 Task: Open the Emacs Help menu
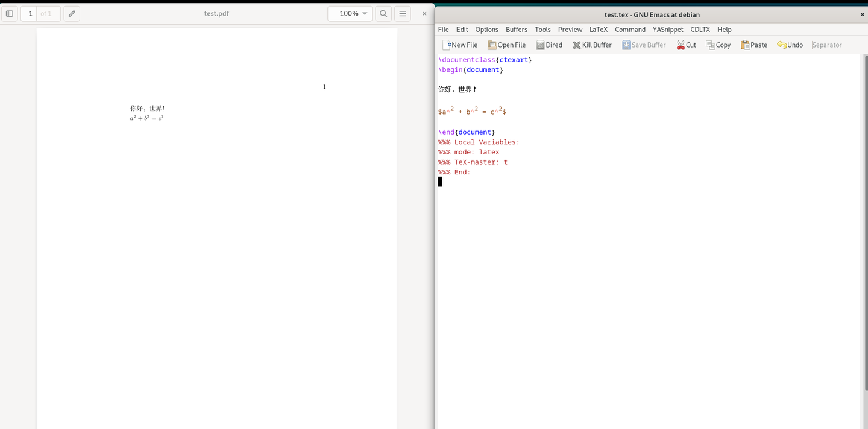[x=724, y=29]
